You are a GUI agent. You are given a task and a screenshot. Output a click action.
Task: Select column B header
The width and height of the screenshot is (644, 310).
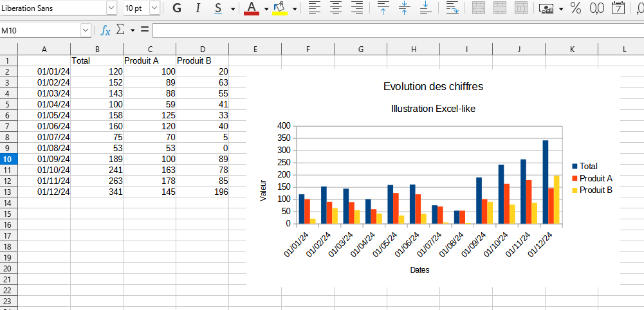97,50
